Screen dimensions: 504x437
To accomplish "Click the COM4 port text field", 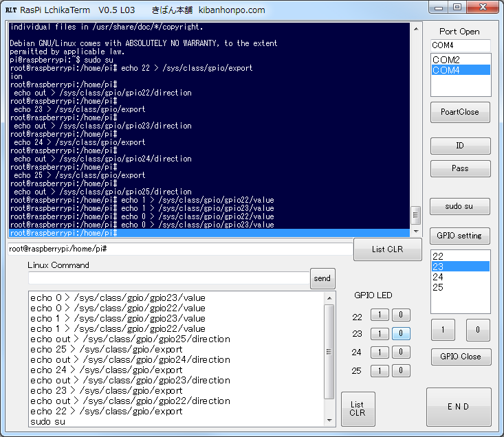I will [x=460, y=45].
